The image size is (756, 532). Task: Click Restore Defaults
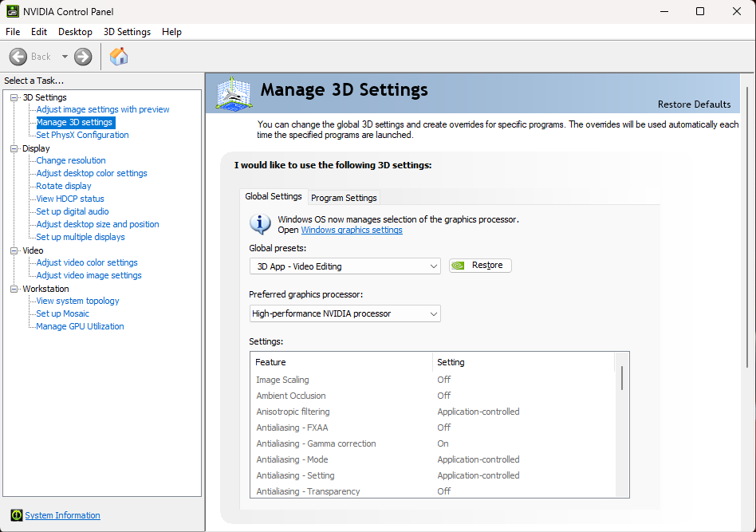(x=694, y=104)
